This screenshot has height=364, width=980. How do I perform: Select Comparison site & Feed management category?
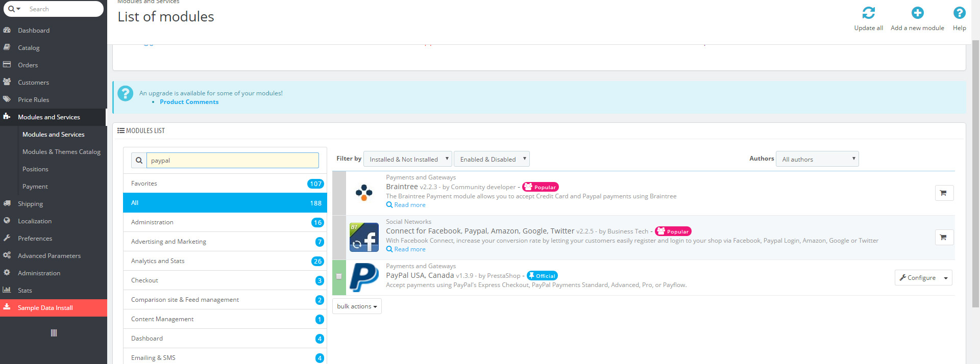(x=225, y=300)
